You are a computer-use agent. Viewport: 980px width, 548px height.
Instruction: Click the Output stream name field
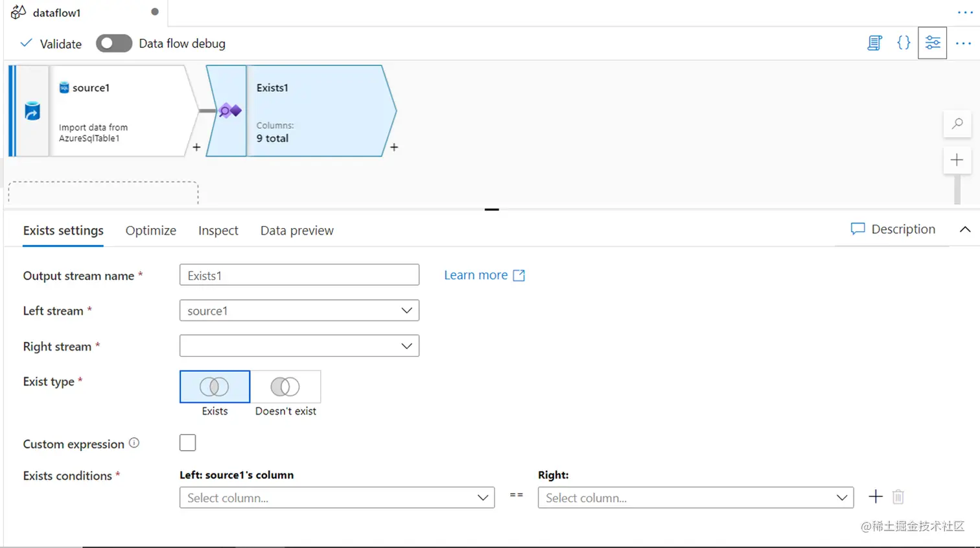point(299,275)
